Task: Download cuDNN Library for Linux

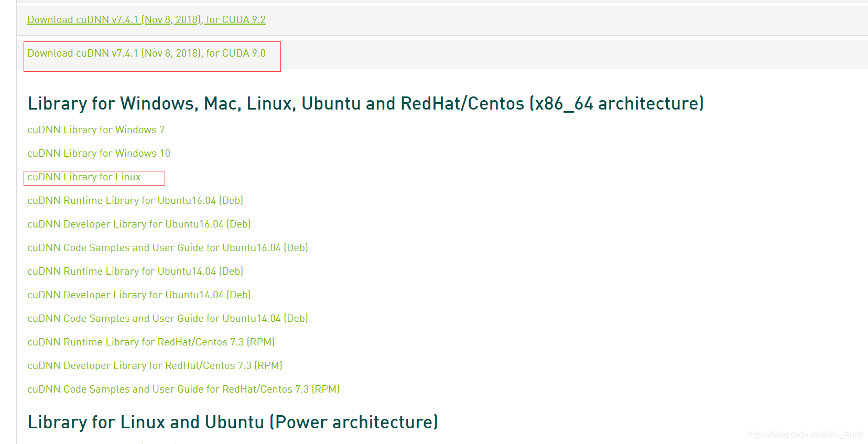Action: tap(84, 177)
